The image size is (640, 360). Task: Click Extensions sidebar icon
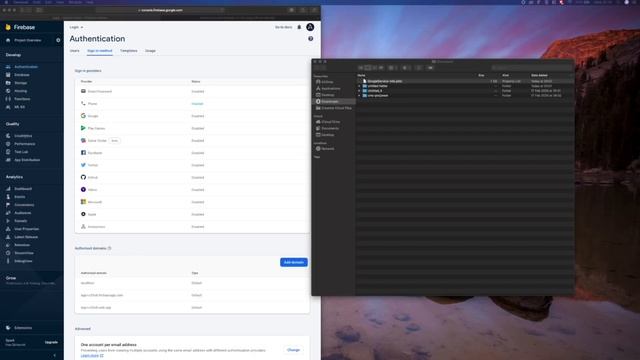click(x=8, y=328)
